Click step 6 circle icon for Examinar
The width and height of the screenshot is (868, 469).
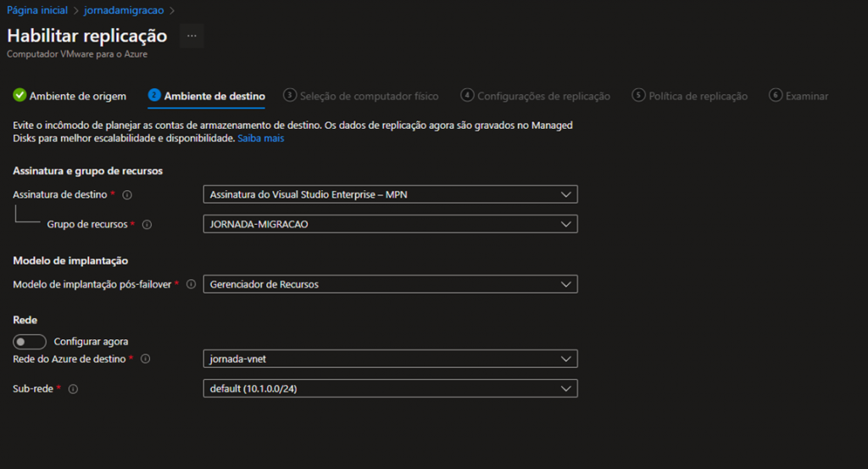[775, 96]
